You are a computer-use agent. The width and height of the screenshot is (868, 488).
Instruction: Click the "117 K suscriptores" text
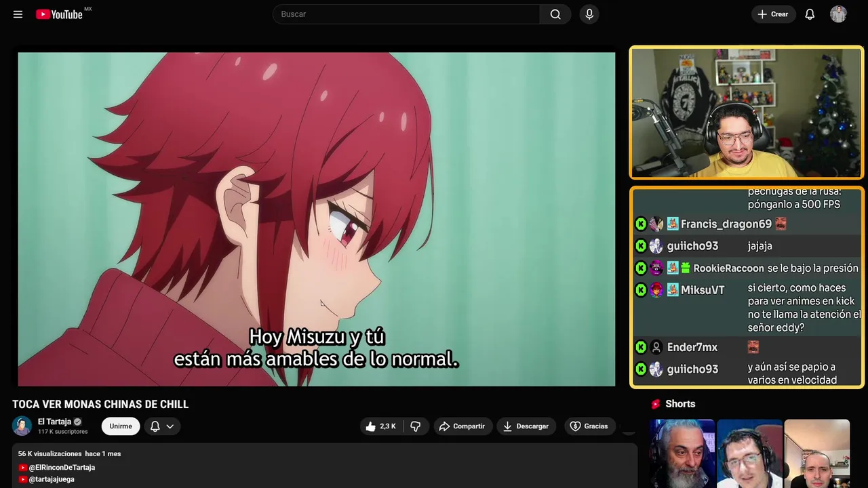(63, 432)
